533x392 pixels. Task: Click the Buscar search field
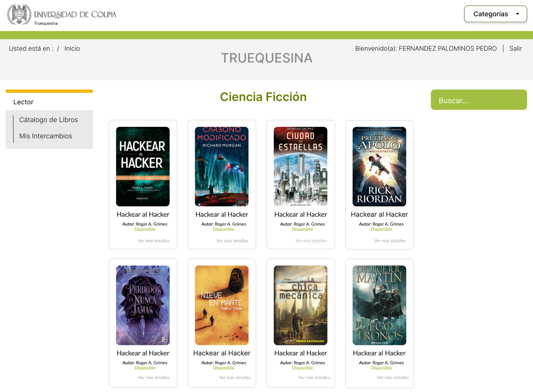point(479,100)
